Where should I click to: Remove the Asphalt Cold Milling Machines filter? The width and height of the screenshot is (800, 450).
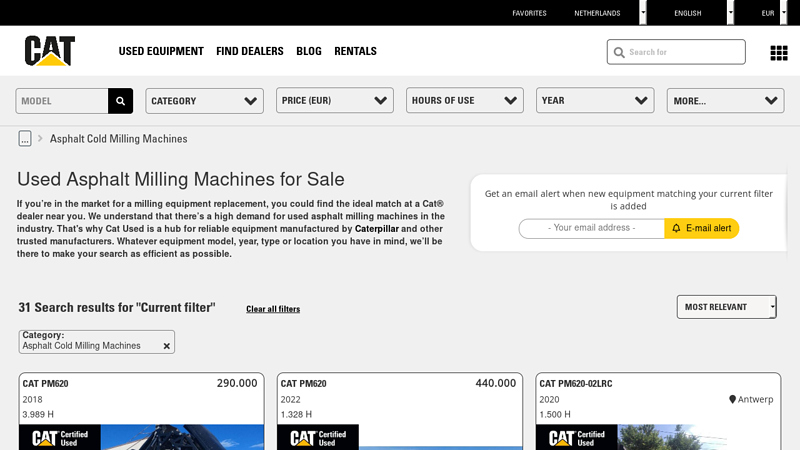coord(166,346)
